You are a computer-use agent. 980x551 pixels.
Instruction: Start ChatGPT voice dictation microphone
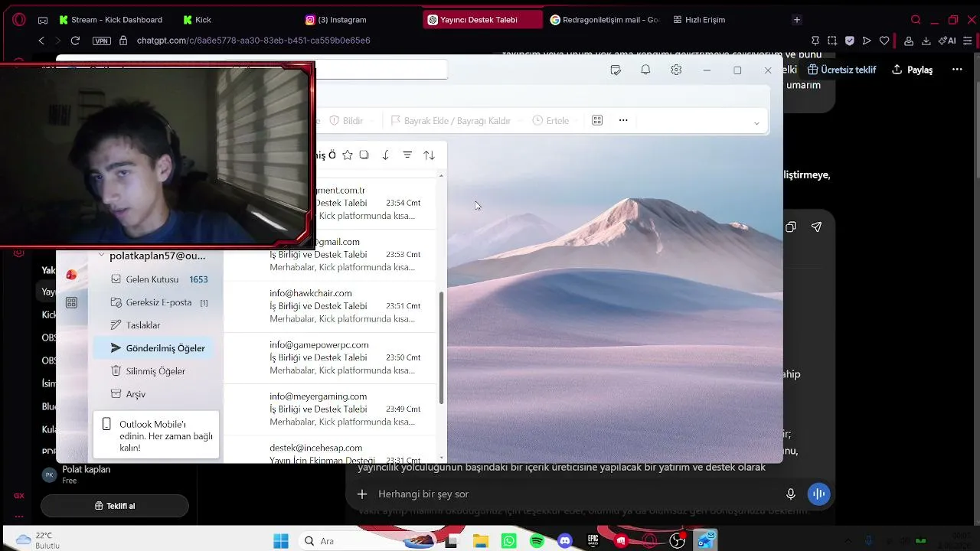click(x=791, y=494)
